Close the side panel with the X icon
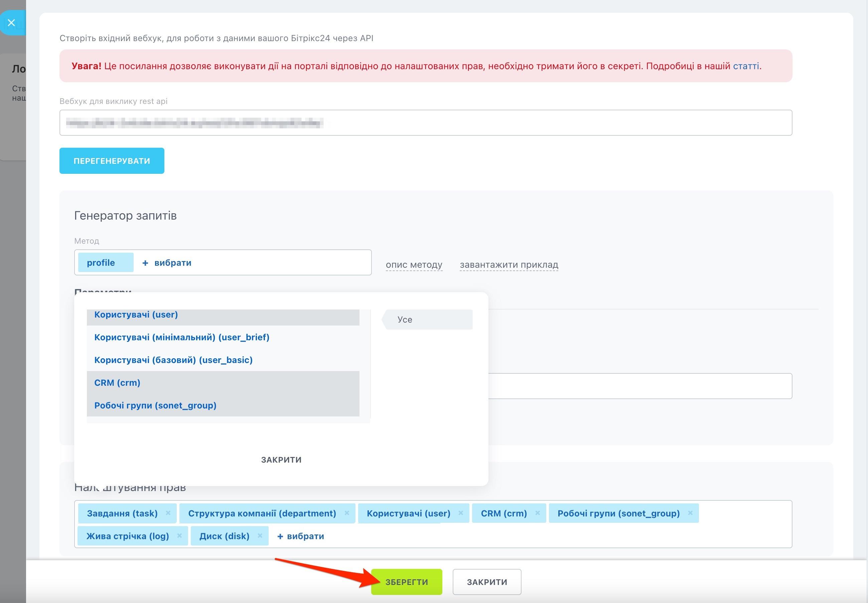The height and width of the screenshot is (603, 868). click(x=11, y=23)
